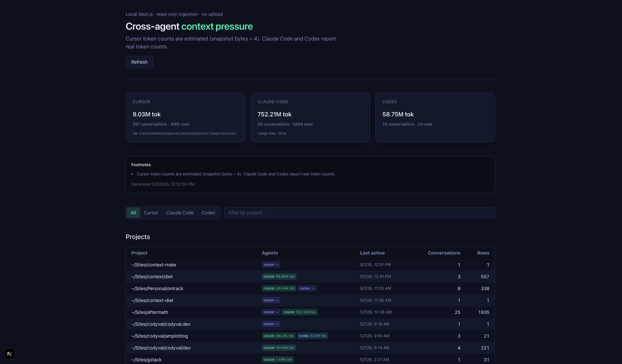Click the claude 88.90M tok badge

[279, 277]
